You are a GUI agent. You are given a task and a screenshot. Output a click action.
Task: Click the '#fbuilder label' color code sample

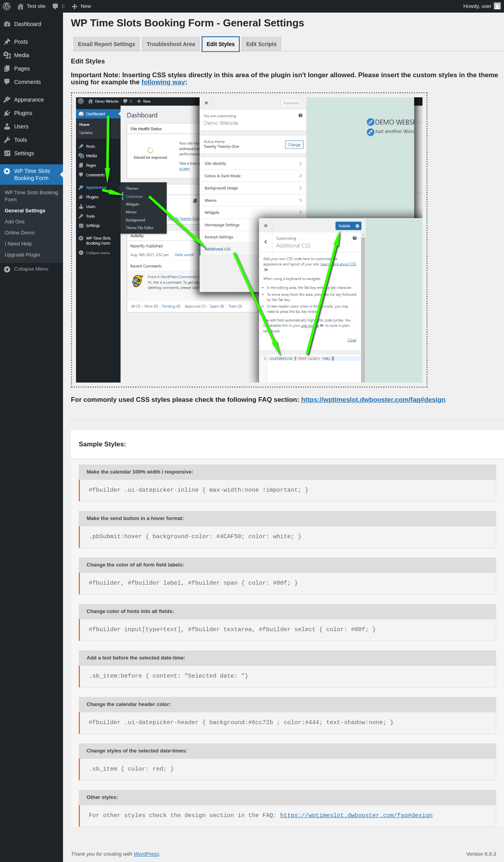[287, 583]
